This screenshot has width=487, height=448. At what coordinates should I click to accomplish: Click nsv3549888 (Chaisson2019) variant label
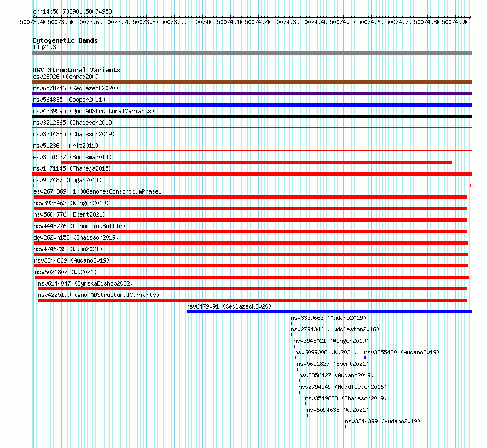(x=346, y=398)
